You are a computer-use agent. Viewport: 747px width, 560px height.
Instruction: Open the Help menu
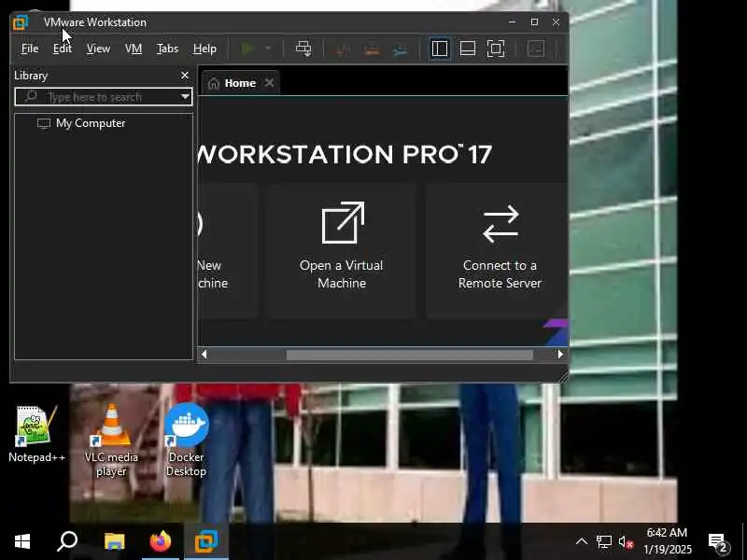204,49
